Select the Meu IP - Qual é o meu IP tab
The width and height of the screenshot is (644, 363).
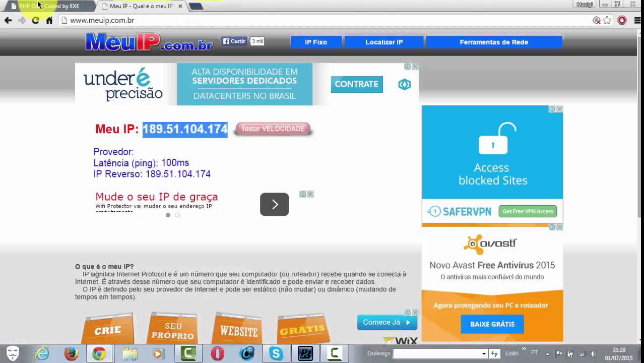tap(141, 6)
